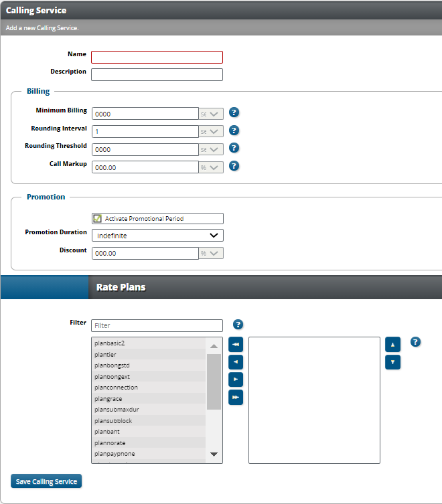Focus the rate plans Filter text box

point(157,325)
